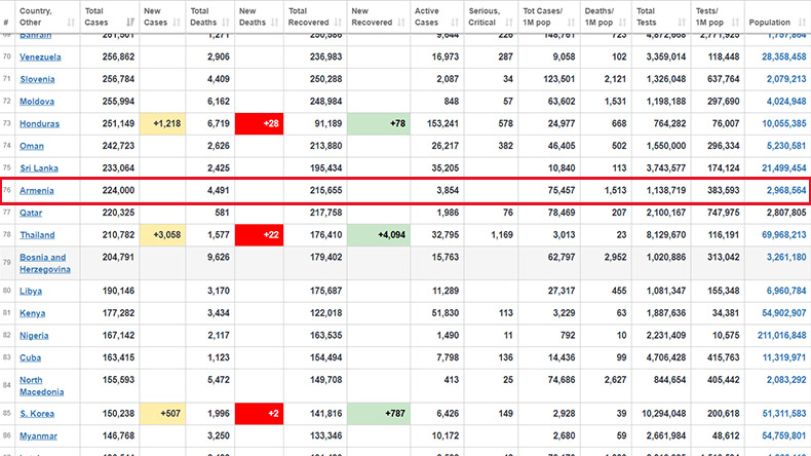Screen dimensions: 811x456
Task: Click Myanmar total recovered 133,346
Action: coord(326,436)
